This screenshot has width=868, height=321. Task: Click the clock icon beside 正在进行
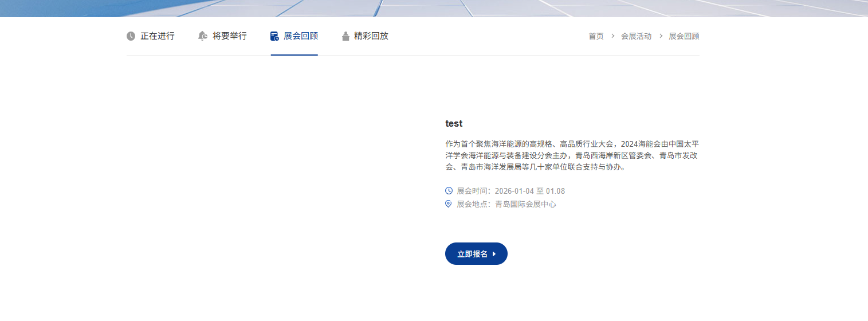[131, 36]
